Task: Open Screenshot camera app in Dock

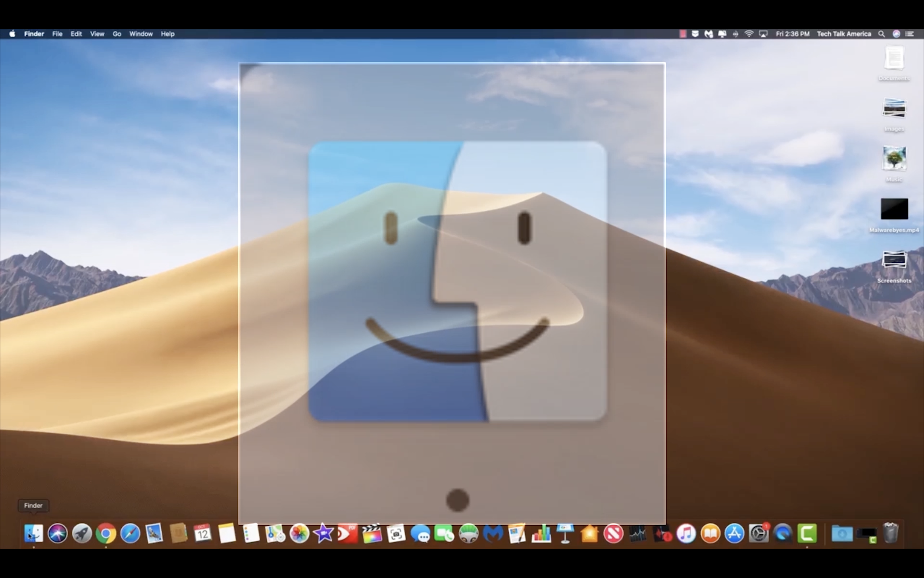Action: [396, 533]
